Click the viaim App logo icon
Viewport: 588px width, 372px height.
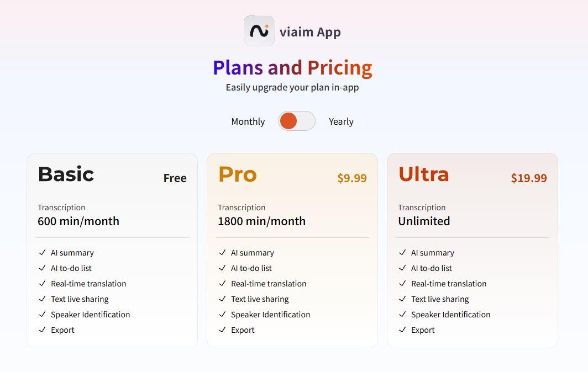coord(259,31)
